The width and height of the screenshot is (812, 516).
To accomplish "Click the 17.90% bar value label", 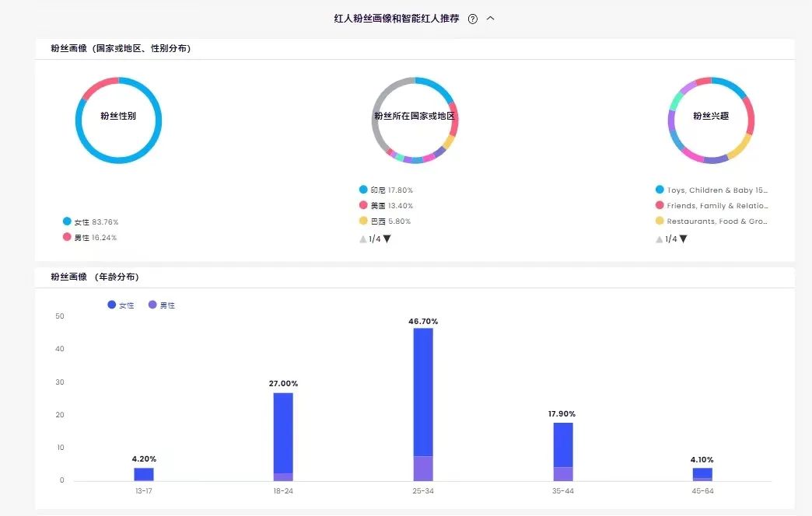I will coord(562,413).
